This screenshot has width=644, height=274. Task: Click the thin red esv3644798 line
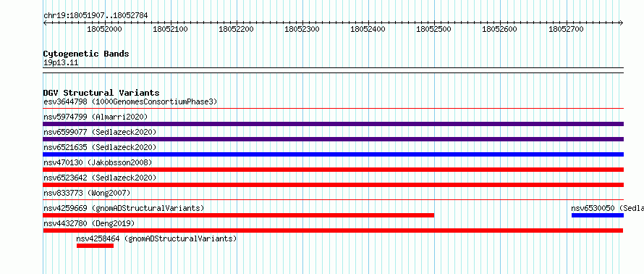coord(334,109)
